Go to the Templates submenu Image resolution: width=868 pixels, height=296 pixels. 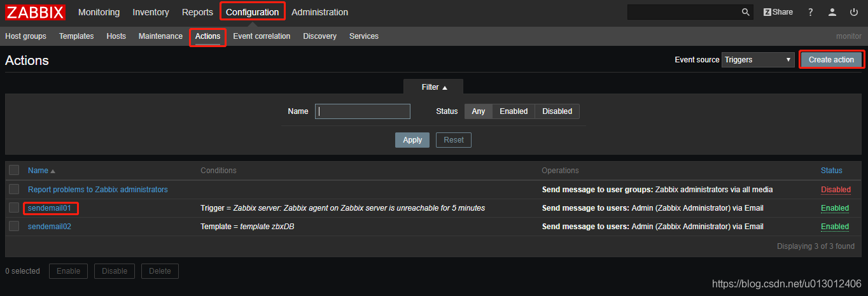[76, 36]
